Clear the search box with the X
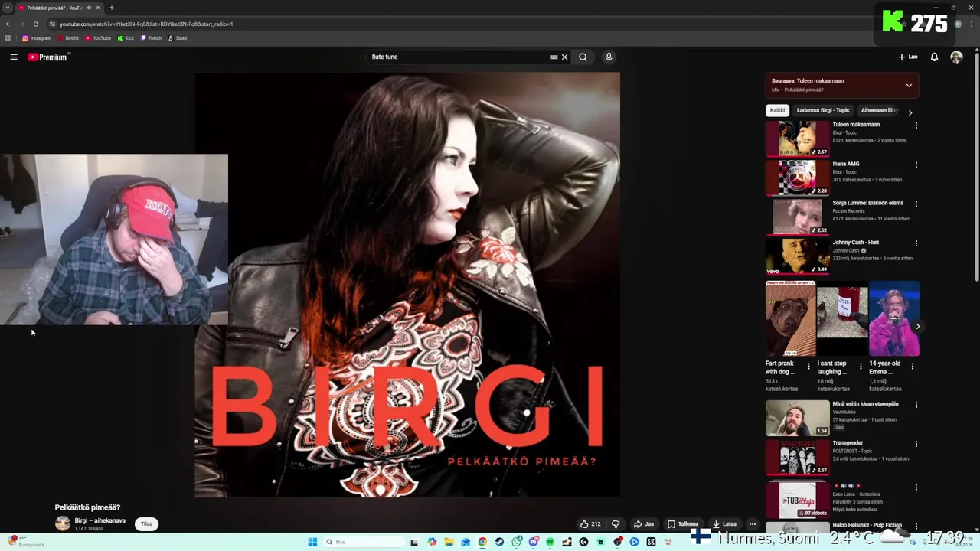Screen dimensions: 980x551 [564, 57]
